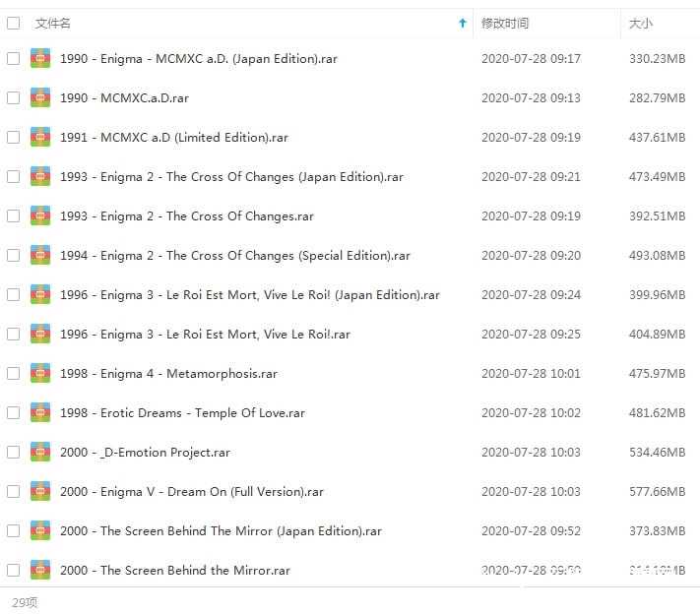This screenshot has height=614, width=700.
Task: Click the archive icon for 1991 Limited Edition
Action: point(40,137)
